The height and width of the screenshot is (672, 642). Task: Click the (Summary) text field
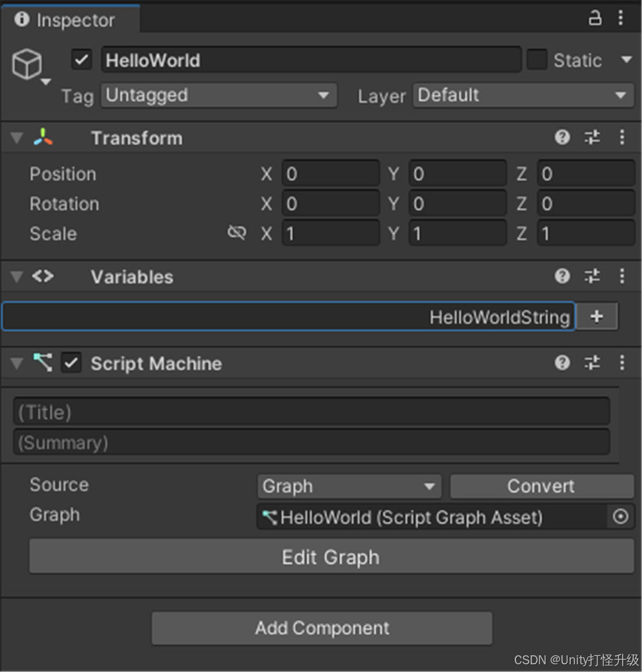[311, 442]
